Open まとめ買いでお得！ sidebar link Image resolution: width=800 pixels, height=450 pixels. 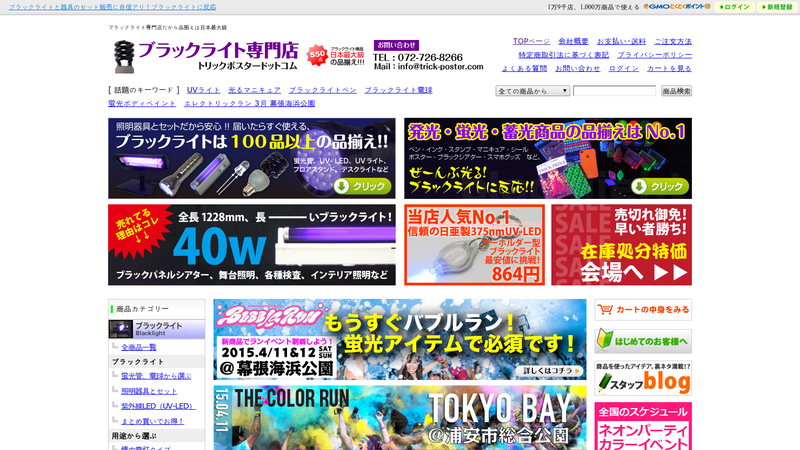[x=153, y=421]
